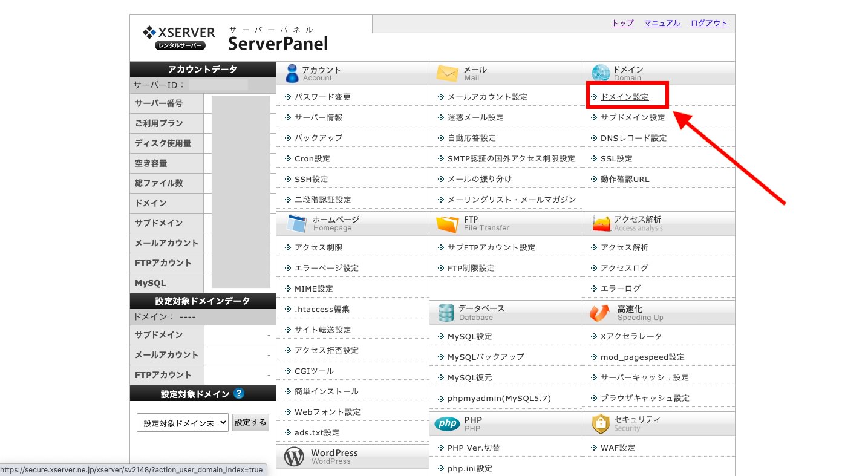
Task: Click the FTP section folder icon
Action: point(448,223)
